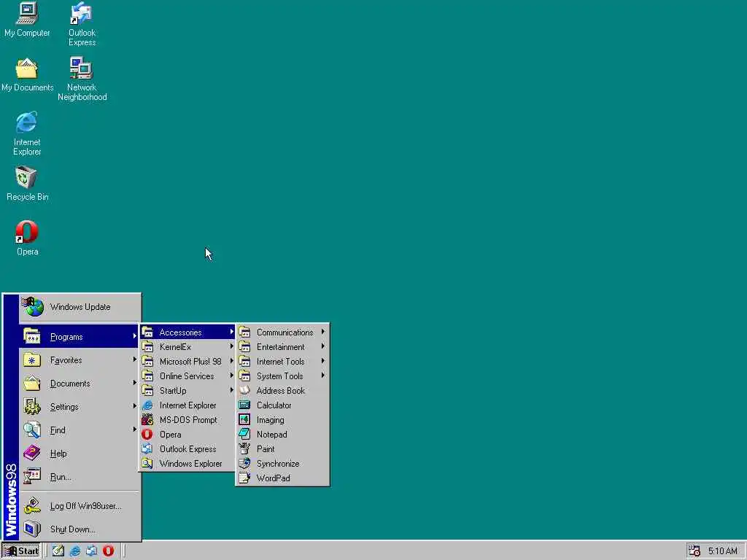Choose Shut Down... in Start menu
This screenshot has height=560, width=747.
[x=79, y=529]
